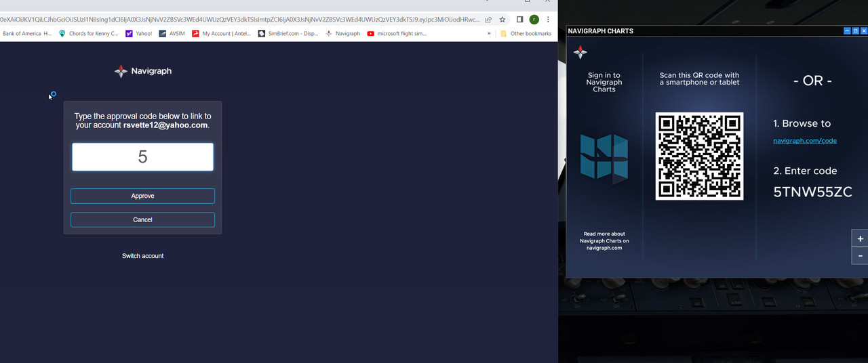Screen dimensions: 868x363
Task: Click the code text 5TNW55ZC
Action: click(x=812, y=192)
